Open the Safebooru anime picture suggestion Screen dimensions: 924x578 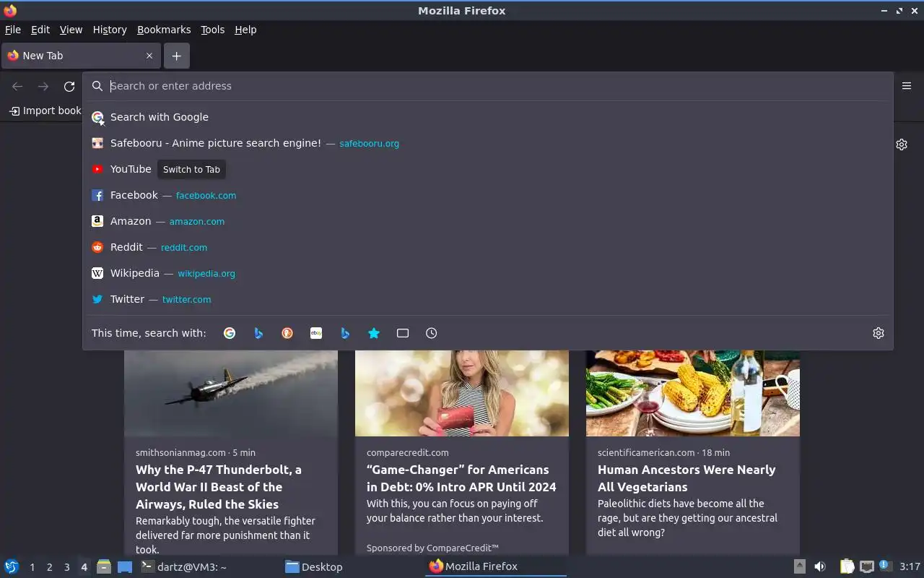(x=488, y=143)
